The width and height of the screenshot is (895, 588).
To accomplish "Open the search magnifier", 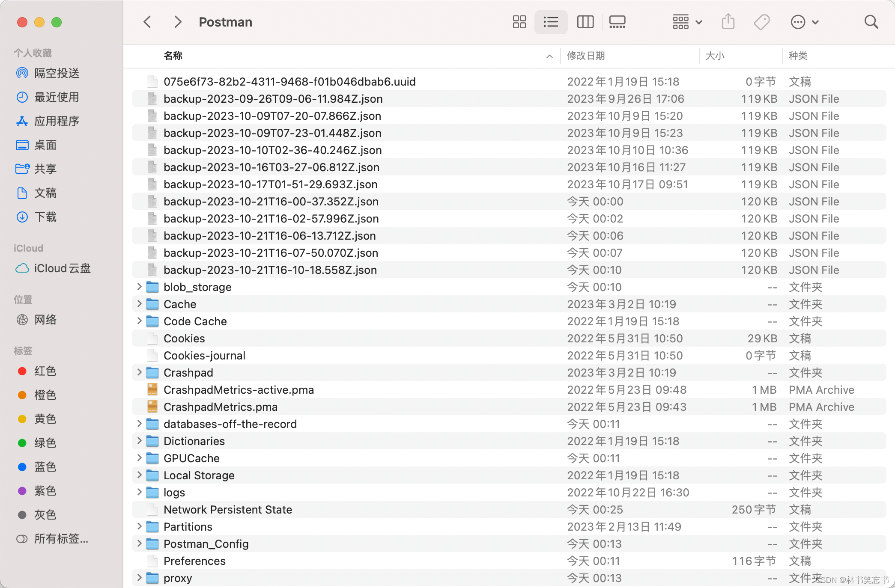I will 871,22.
